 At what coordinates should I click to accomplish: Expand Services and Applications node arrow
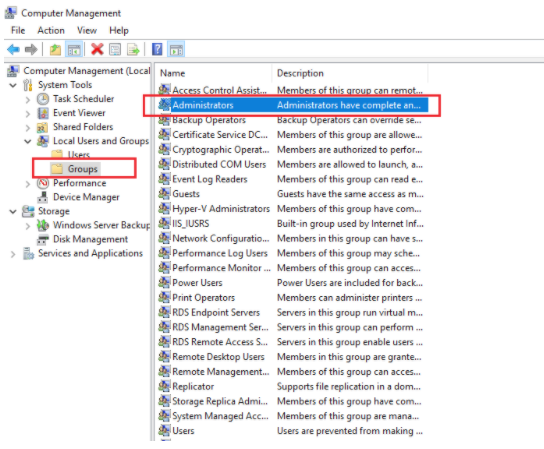(13, 254)
